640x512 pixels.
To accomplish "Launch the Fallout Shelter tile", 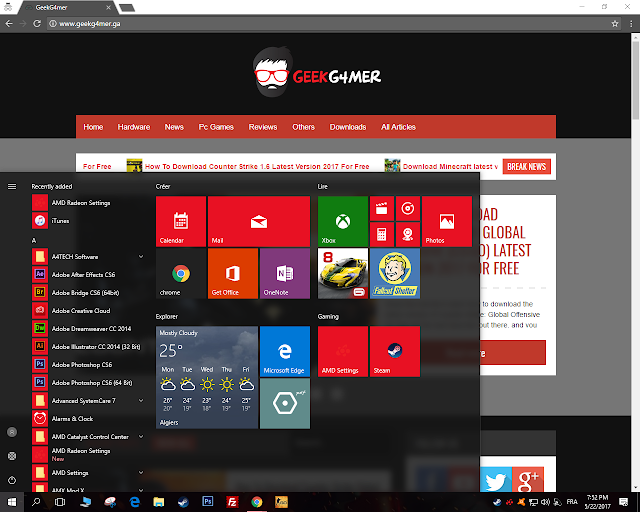I will [395, 273].
